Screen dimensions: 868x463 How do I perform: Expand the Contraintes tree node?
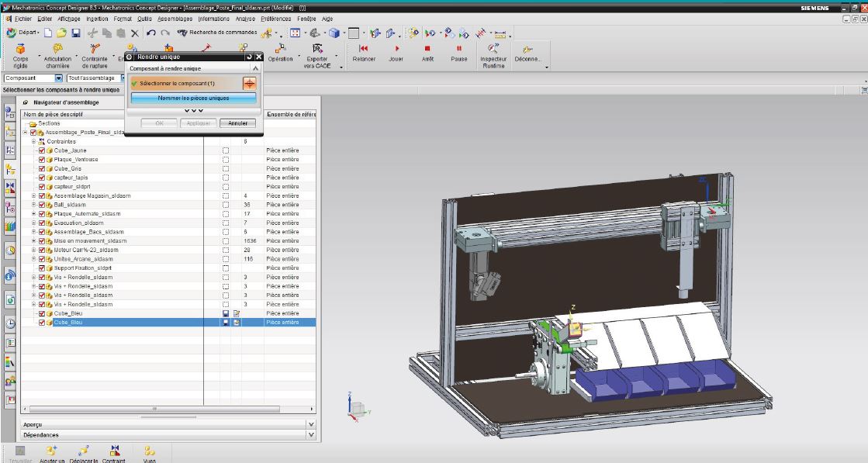(x=34, y=142)
